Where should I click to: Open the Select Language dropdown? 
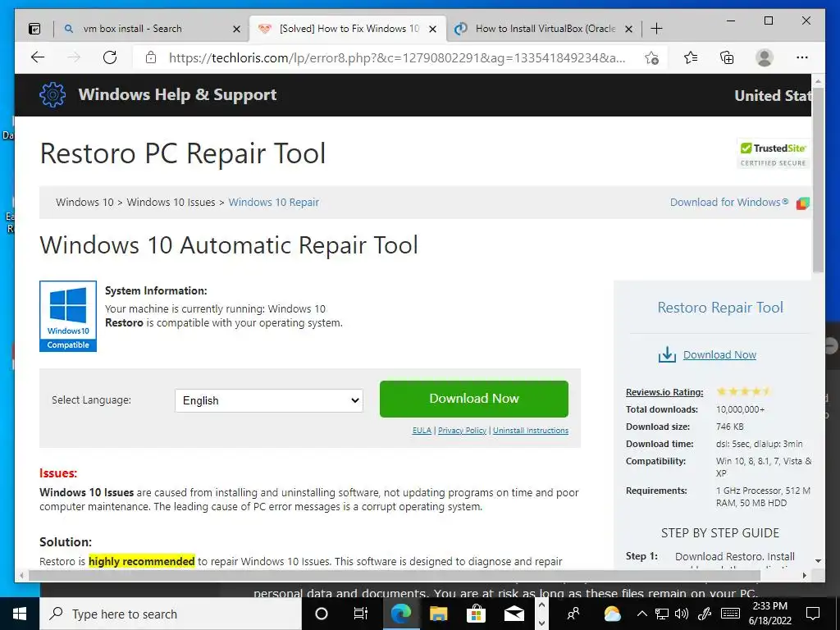(269, 400)
